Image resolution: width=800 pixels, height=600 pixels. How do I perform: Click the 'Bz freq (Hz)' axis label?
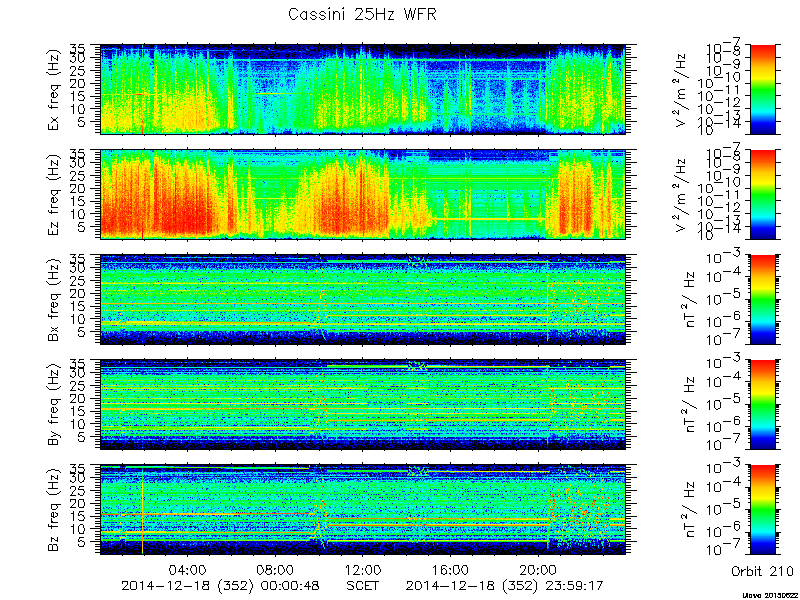54,510
